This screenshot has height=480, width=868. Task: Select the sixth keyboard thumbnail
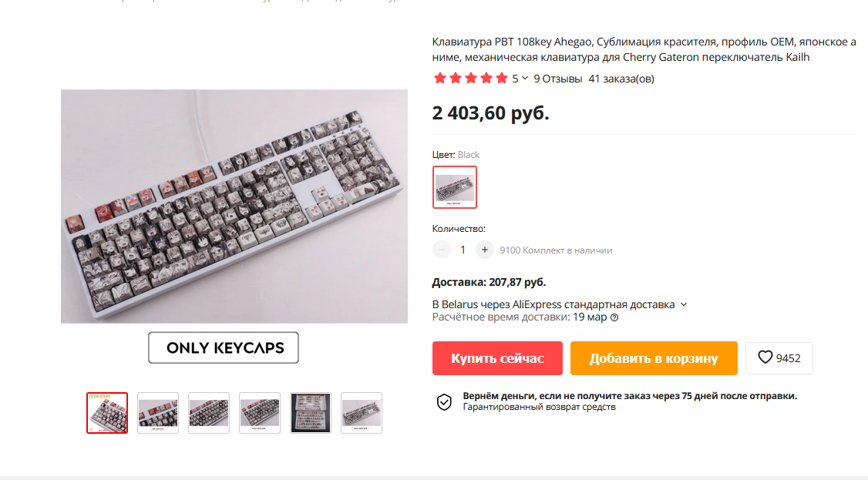pyautogui.click(x=362, y=413)
